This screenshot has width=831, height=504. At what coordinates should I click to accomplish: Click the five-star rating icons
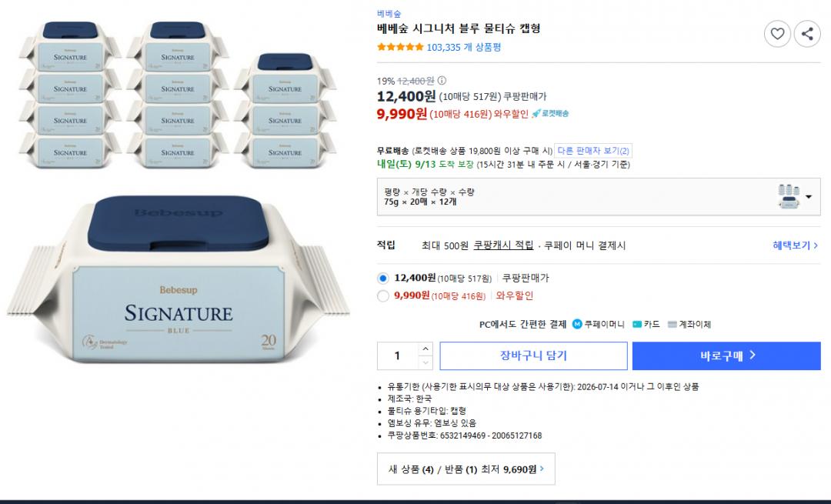coord(400,47)
